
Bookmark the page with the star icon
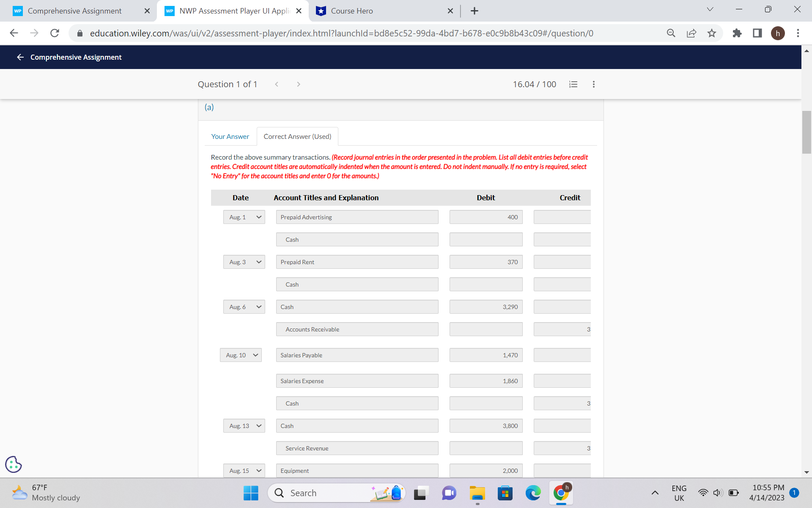(x=712, y=33)
